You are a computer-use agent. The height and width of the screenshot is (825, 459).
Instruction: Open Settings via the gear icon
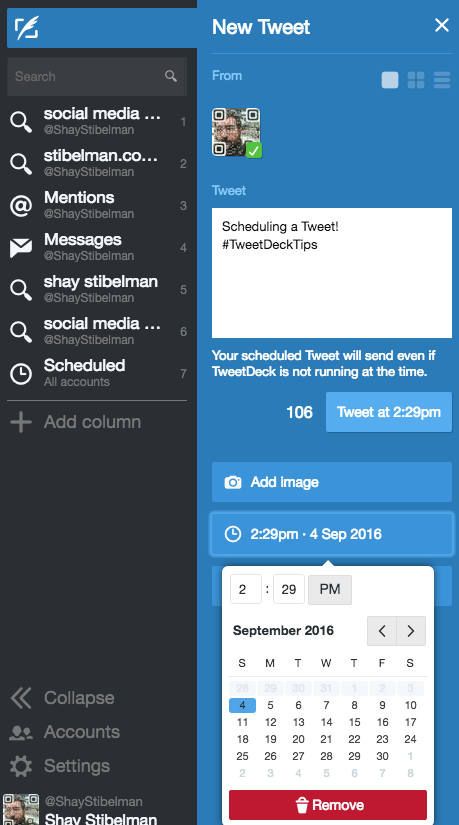click(21, 766)
